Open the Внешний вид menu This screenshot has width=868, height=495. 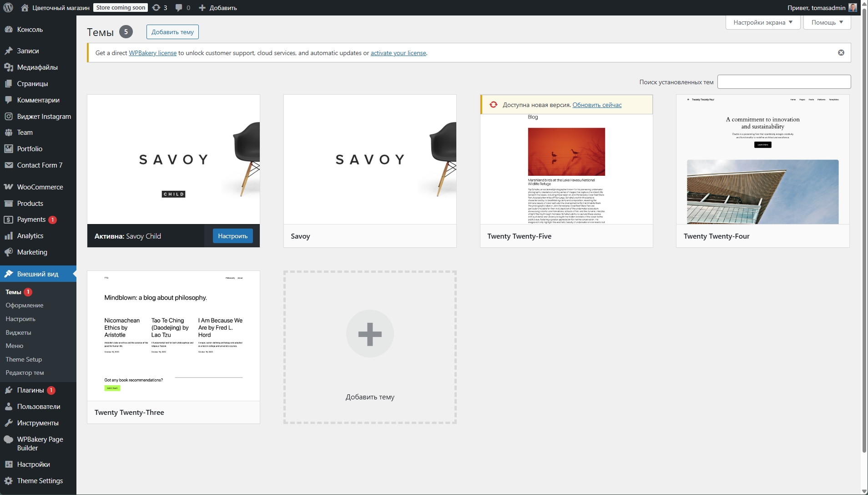pos(38,274)
